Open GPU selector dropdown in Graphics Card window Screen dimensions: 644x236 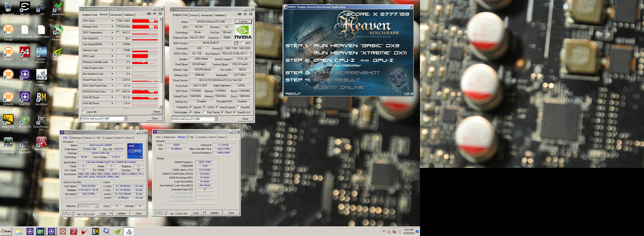click(216, 119)
